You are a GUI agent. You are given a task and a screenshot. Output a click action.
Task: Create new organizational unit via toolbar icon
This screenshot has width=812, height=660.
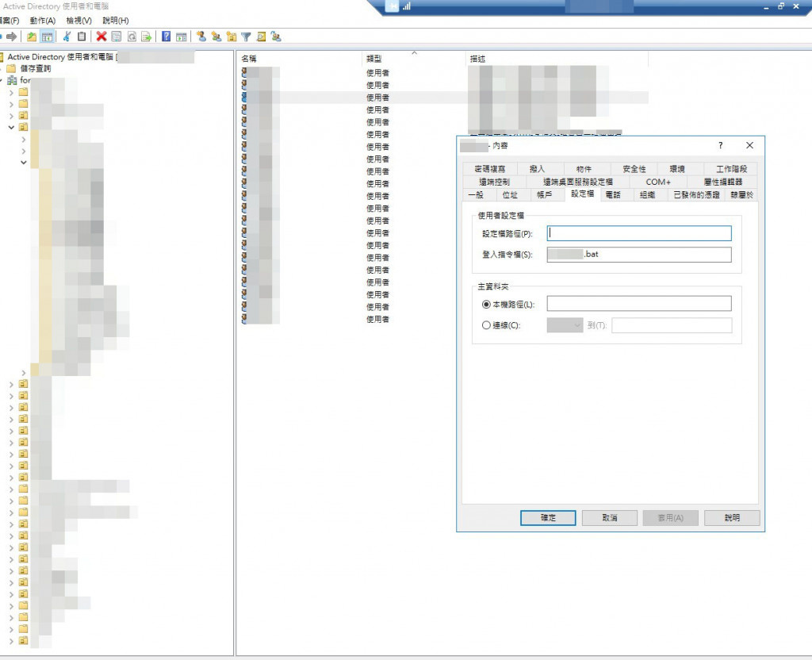pos(232,36)
